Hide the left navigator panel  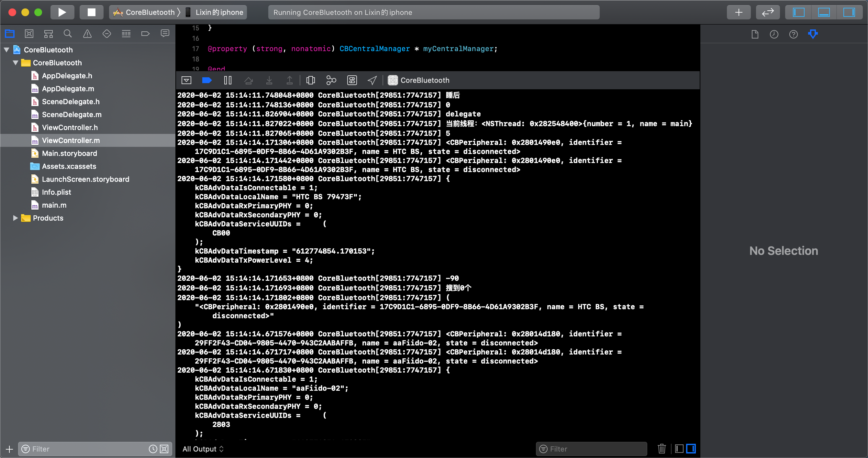798,13
